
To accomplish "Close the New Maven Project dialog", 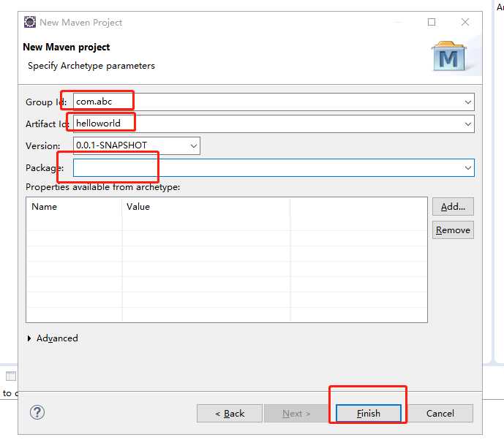I will click(464, 22).
